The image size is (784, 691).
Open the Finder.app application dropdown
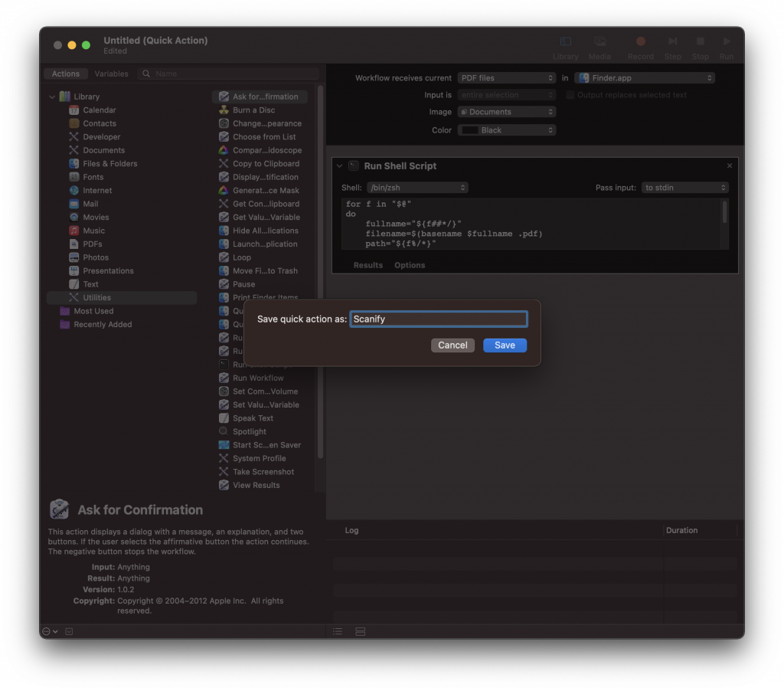(x=645, y=78)
